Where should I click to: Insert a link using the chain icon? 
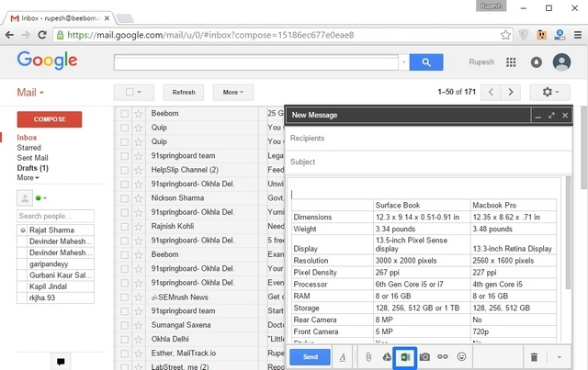443,356
